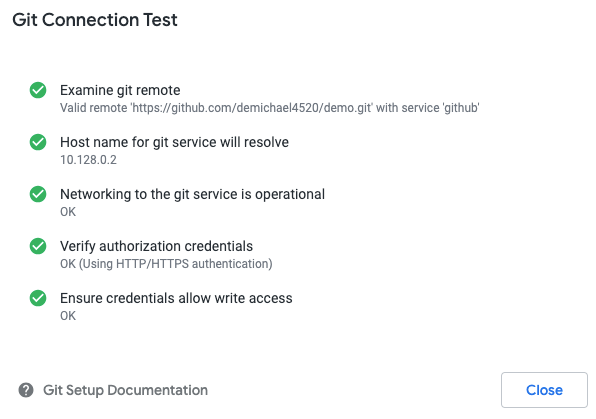Click green checkmark beside Networking operational

tap(38, 194)
